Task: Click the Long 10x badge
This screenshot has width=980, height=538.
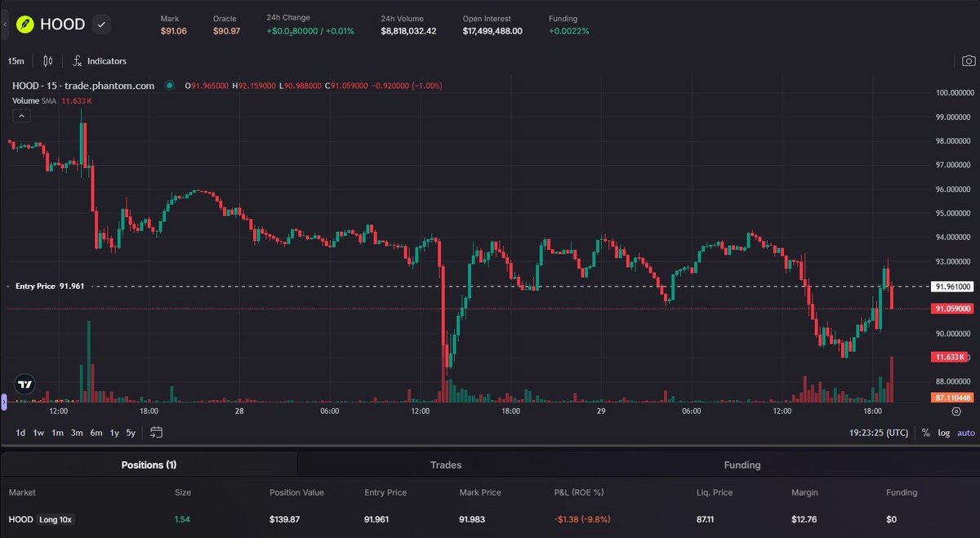Action: tap(56, 519)
